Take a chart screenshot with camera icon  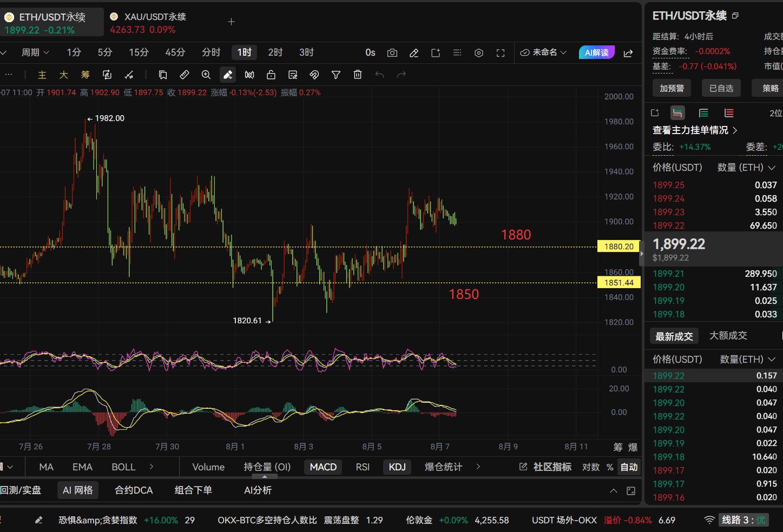pos(392,53)
